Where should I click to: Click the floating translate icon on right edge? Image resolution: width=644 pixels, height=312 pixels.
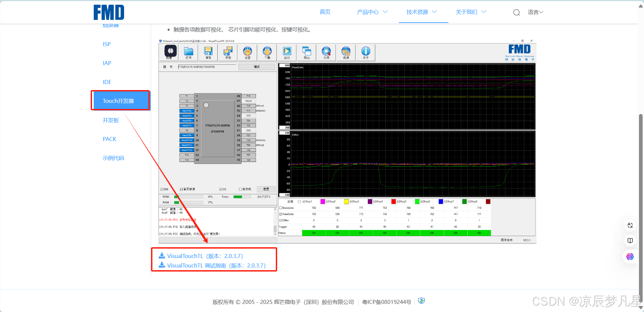630,225
